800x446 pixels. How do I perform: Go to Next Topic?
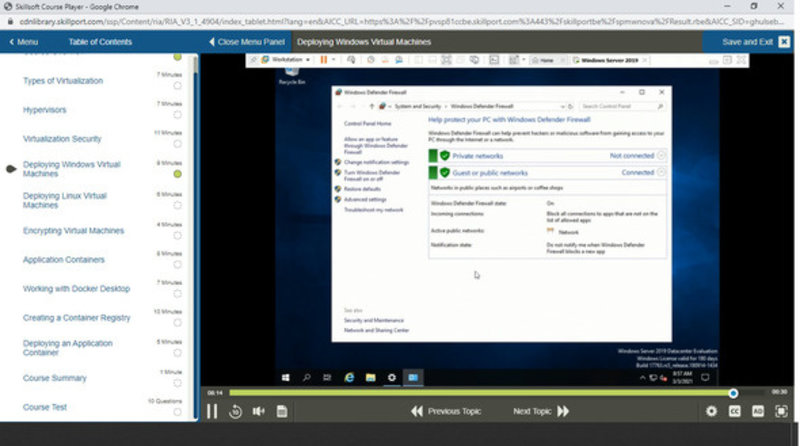pyautogui.click(x=541, y=411)
